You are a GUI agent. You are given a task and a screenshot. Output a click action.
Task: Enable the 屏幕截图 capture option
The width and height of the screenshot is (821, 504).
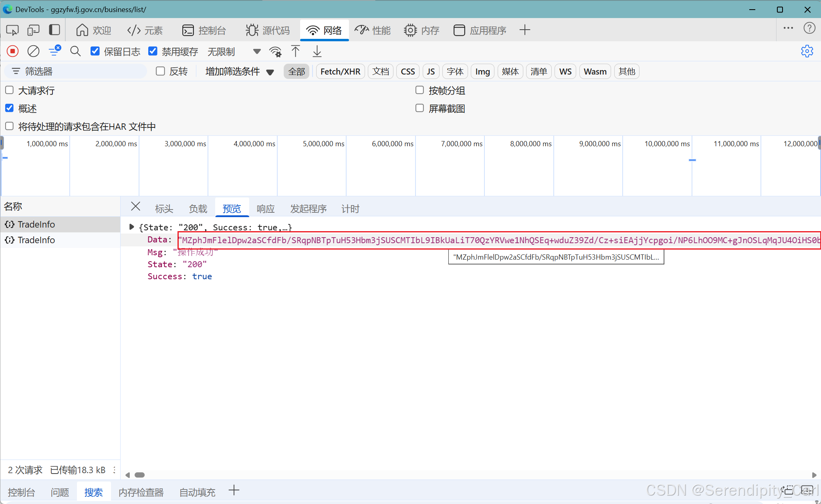(x=420, y=108)
